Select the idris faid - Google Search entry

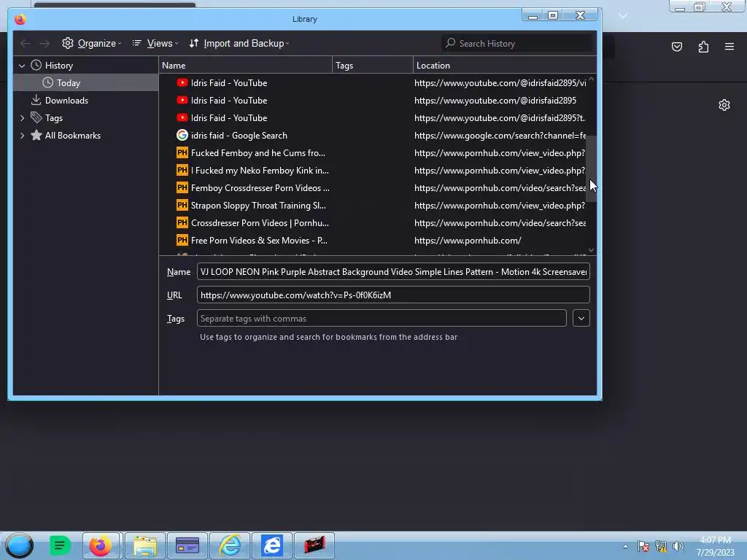239,136
